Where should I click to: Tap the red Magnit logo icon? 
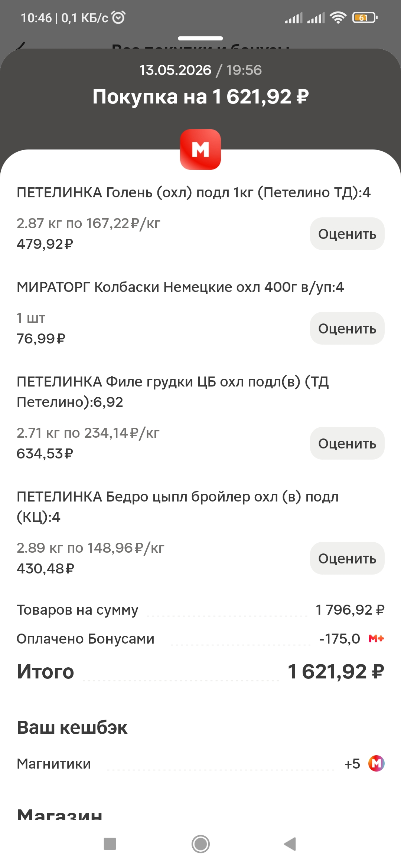click(x=200, y=149)
